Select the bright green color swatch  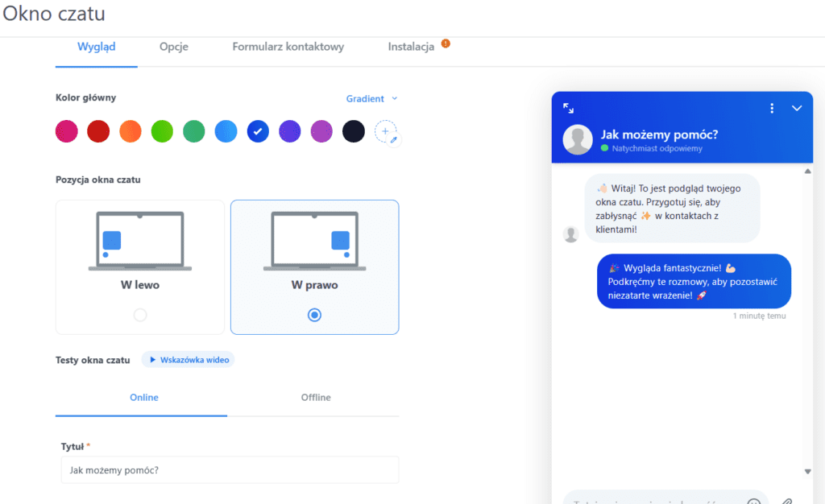coord(162,131)
